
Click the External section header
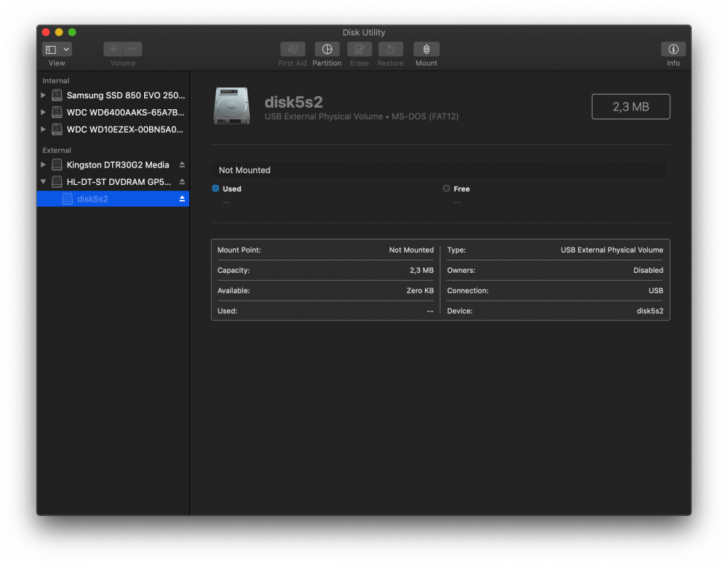[x=57, y=151]
